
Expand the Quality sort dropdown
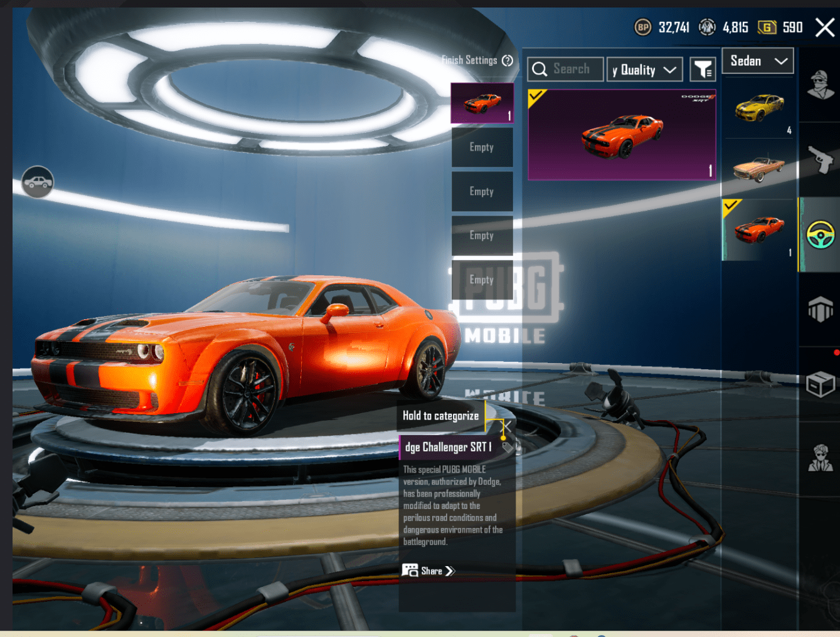pos(646,70)
